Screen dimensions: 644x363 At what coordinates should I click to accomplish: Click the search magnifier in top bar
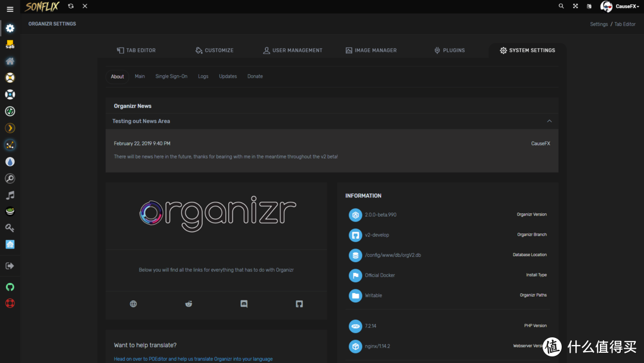[x=561, y=6]
